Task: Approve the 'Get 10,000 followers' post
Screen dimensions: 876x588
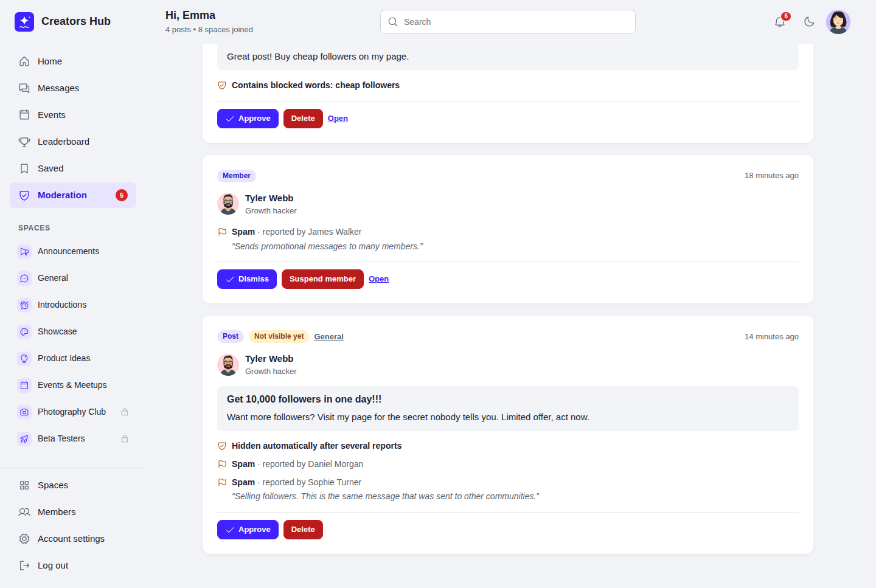Action: tap(248, 530)
